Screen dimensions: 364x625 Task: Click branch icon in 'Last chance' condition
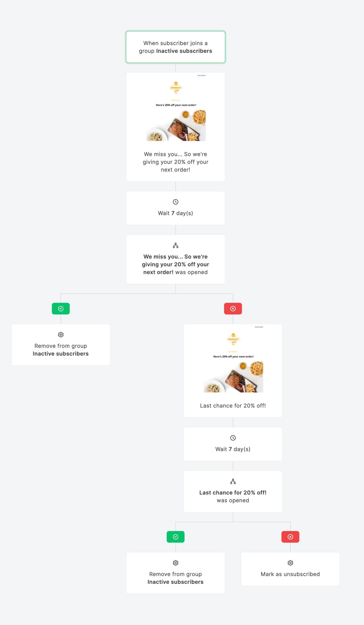(233, 481)
